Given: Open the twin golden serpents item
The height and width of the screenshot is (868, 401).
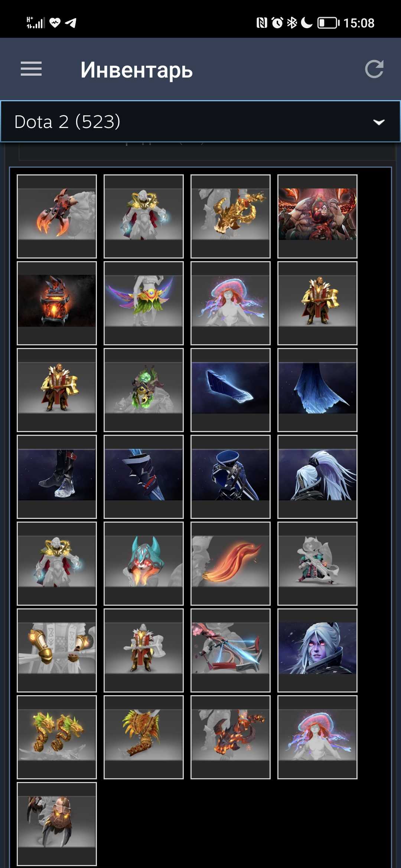Looking at the screenshot, I should (57, 737).
